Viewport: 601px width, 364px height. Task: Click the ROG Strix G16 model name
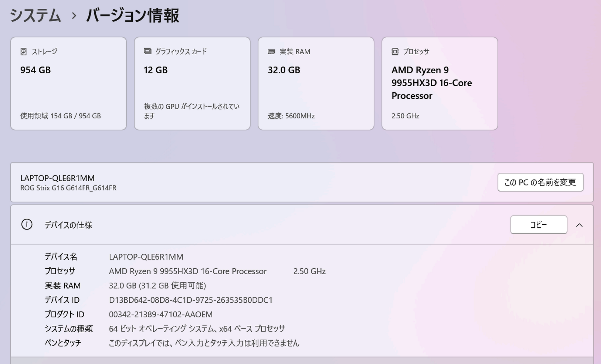click(68, 188)
